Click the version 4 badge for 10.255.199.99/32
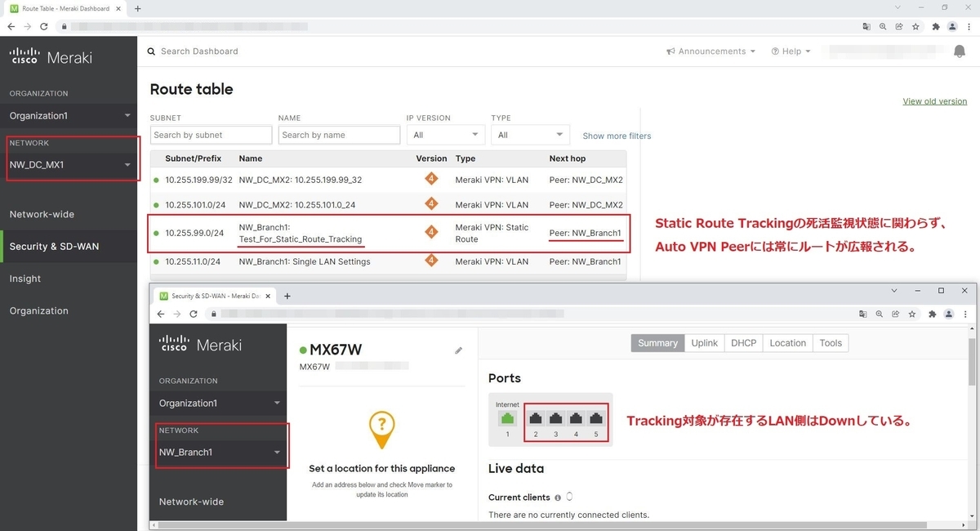This screenshot has height=531, width=980. coord(431,179)
